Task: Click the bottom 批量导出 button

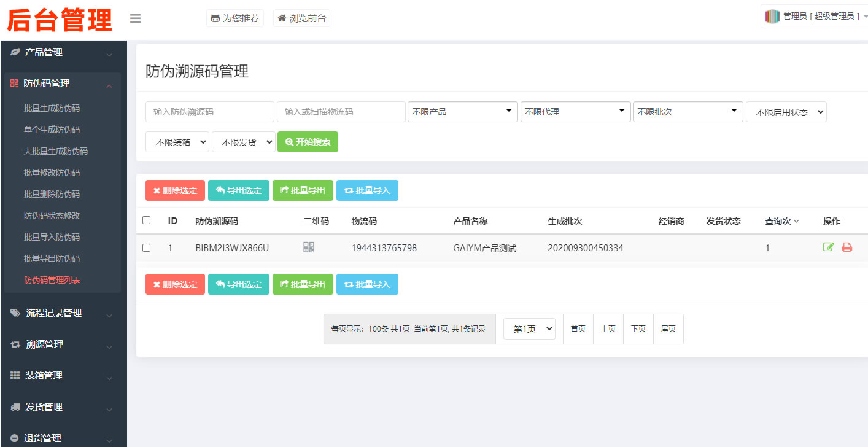Action: 303,284
